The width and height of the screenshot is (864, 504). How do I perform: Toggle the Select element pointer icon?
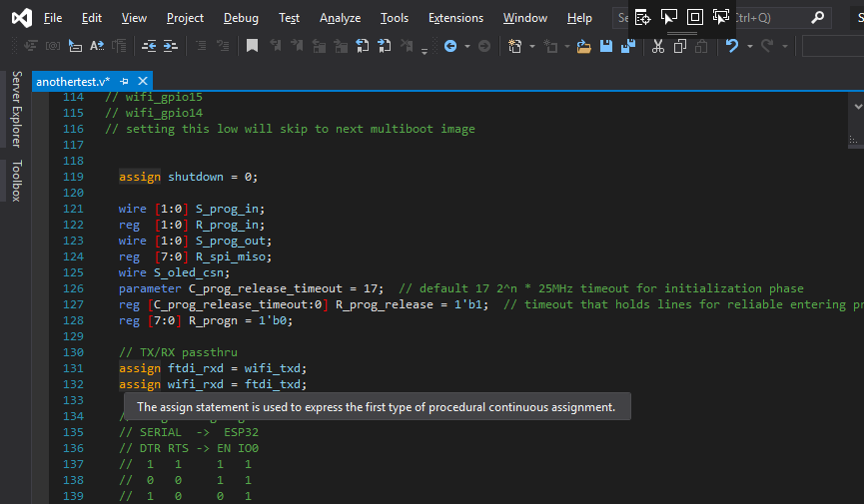click(x=669, y=17)
